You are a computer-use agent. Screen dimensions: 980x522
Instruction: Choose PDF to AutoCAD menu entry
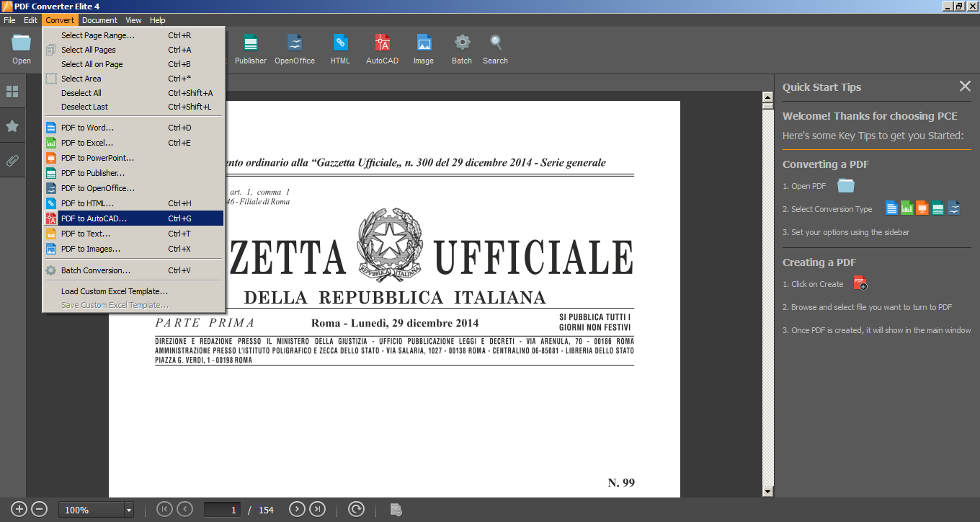coord(94,218)
